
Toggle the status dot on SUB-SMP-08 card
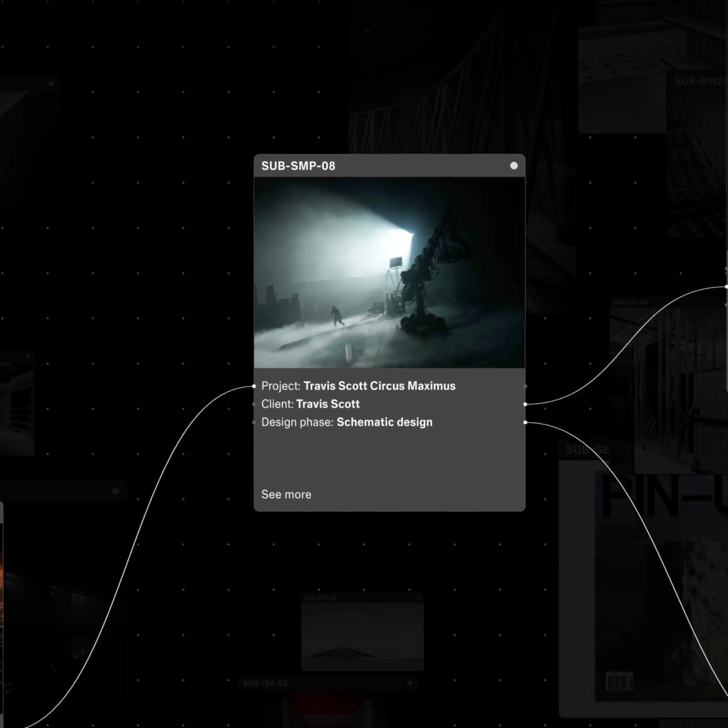514,166
